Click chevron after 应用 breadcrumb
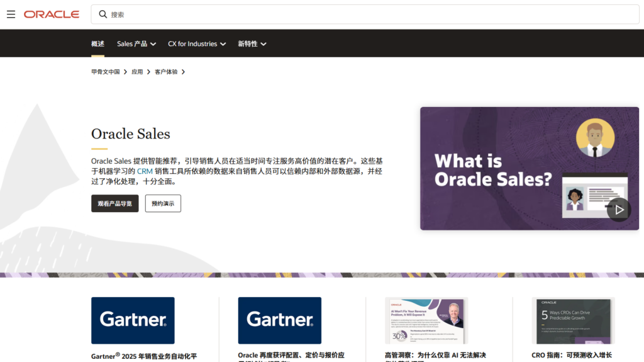This screenshot has height=362, width=644. pyautogui.click(x=148, y=72)
